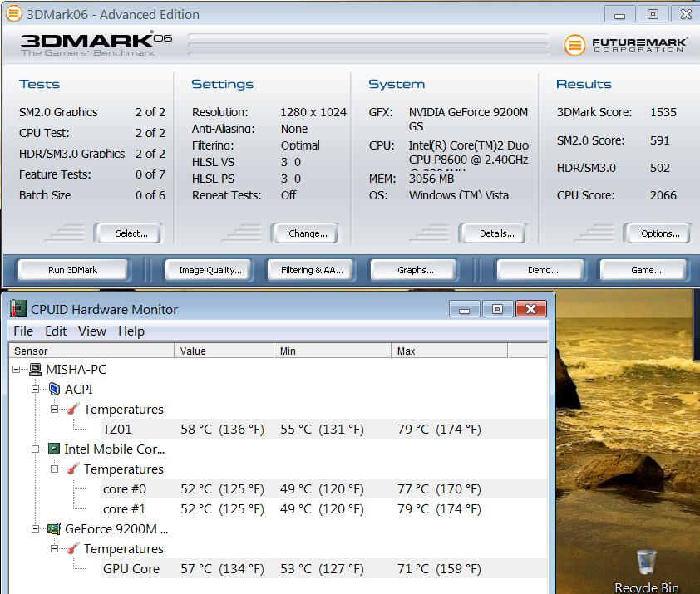
Task: Collapse Temperatures under Intel Mobile Core
Action: [x=54, y=469]
